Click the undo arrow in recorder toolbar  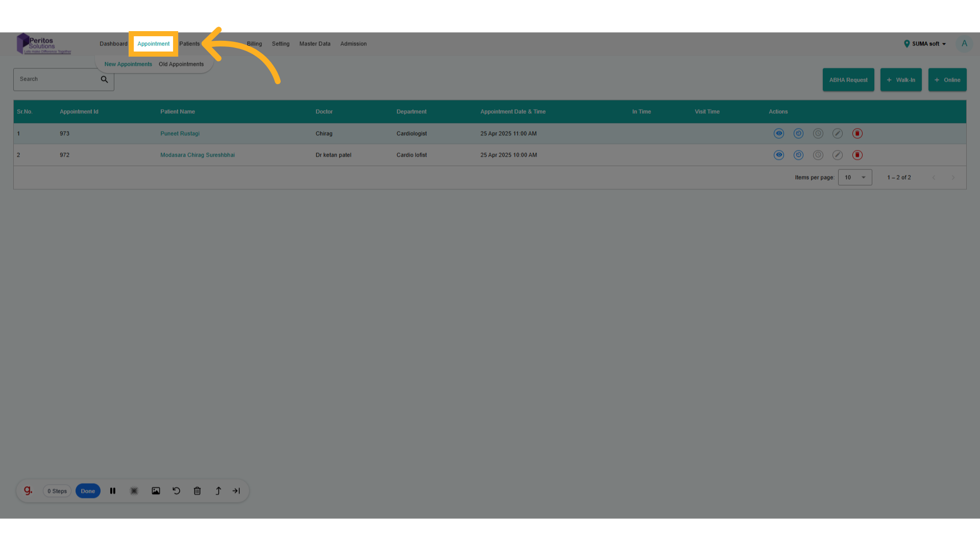[x=176, y=491]
